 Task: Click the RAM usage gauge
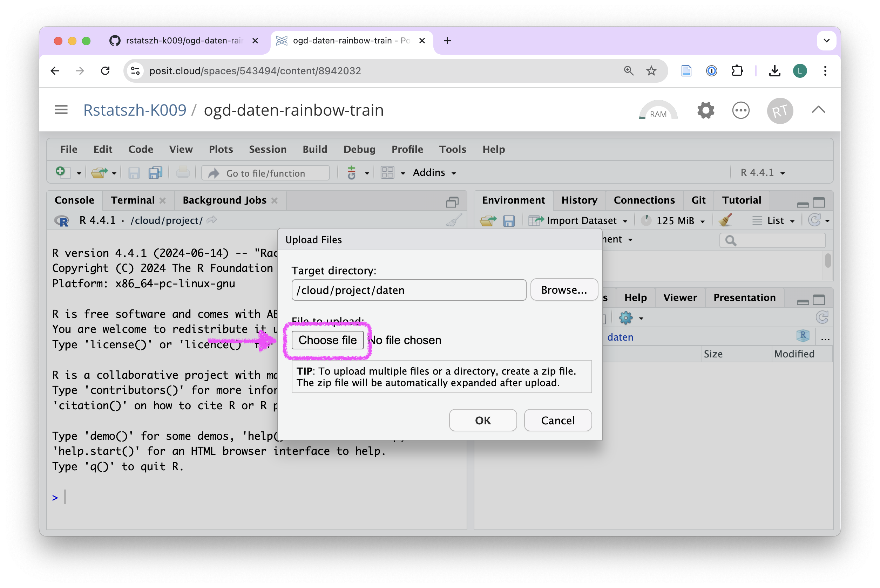coord(658,111)
